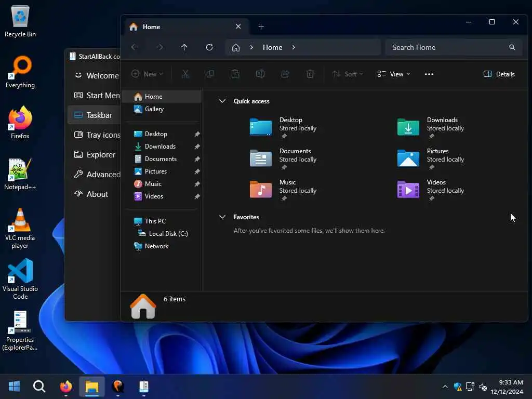Open the Taskbar section in StartAllBack
Image resolution: width=532 pixels, height=399 pixels.
point(94,115)
